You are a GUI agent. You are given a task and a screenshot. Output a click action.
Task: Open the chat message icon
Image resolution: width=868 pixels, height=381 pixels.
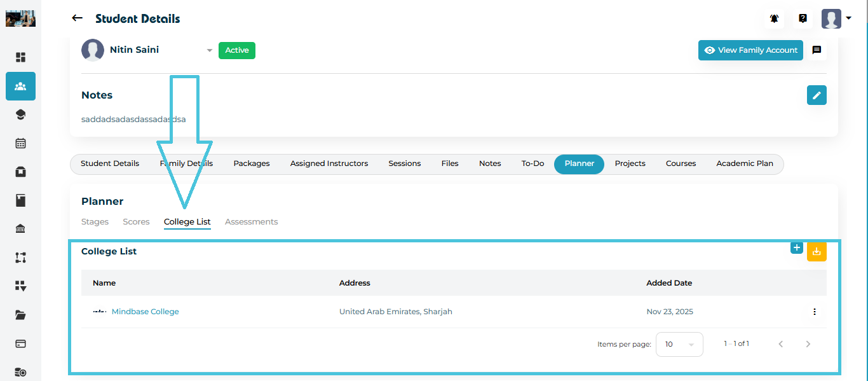[x=817, y=50]
